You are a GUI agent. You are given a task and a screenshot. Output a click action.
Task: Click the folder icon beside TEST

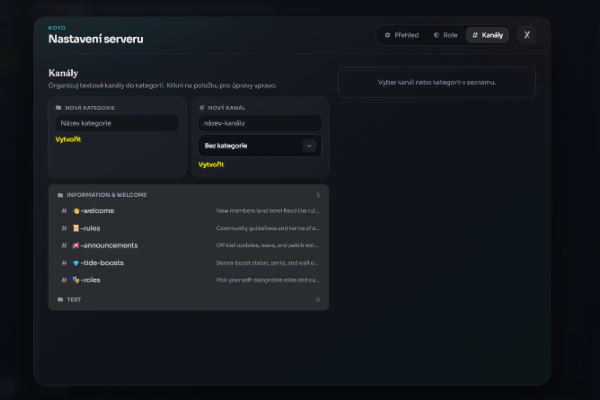pyautogui.click(x=60, y=300)
